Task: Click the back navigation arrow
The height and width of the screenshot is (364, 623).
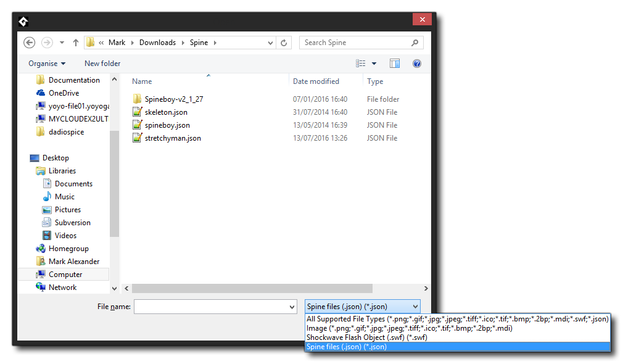Action: click(29, 43)
